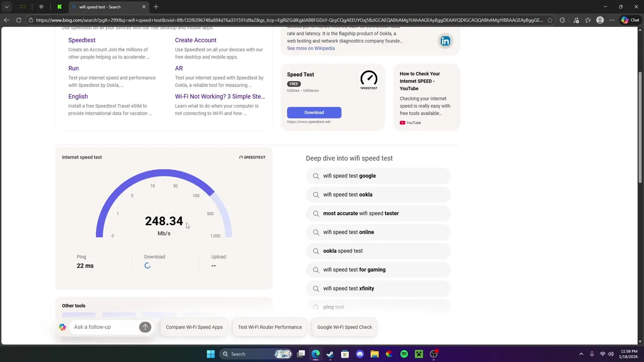Search wifi speed test xfinity suggestion
This screenshot has height=362, width=644.
pyautogui.click(x=378, y=289)
